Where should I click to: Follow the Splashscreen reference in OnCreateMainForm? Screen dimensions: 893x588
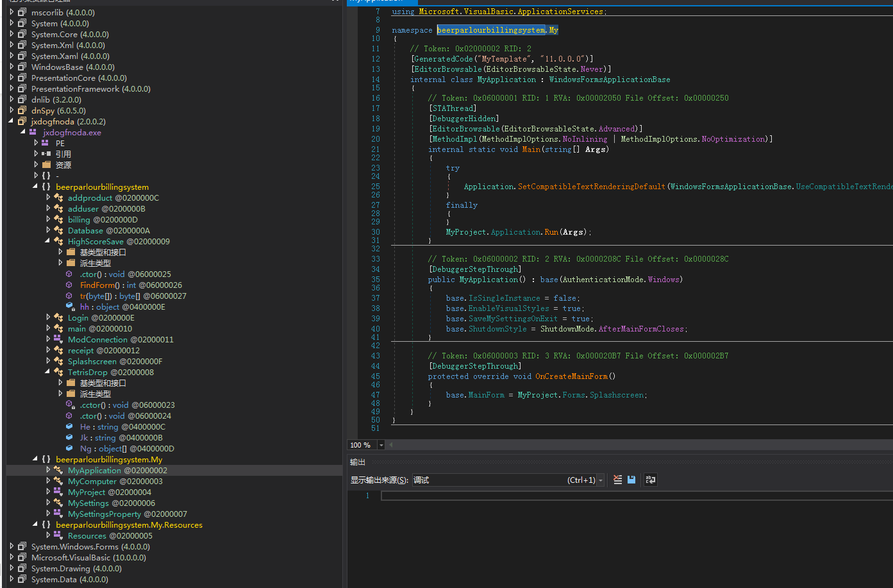(618, 395)
